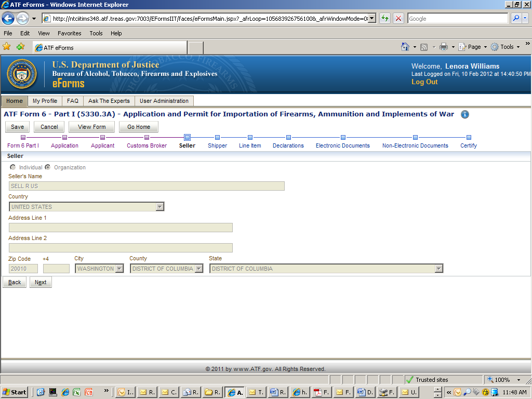Click the Certify step marker square
Screen dimensions: 532x399
[469, 137]
